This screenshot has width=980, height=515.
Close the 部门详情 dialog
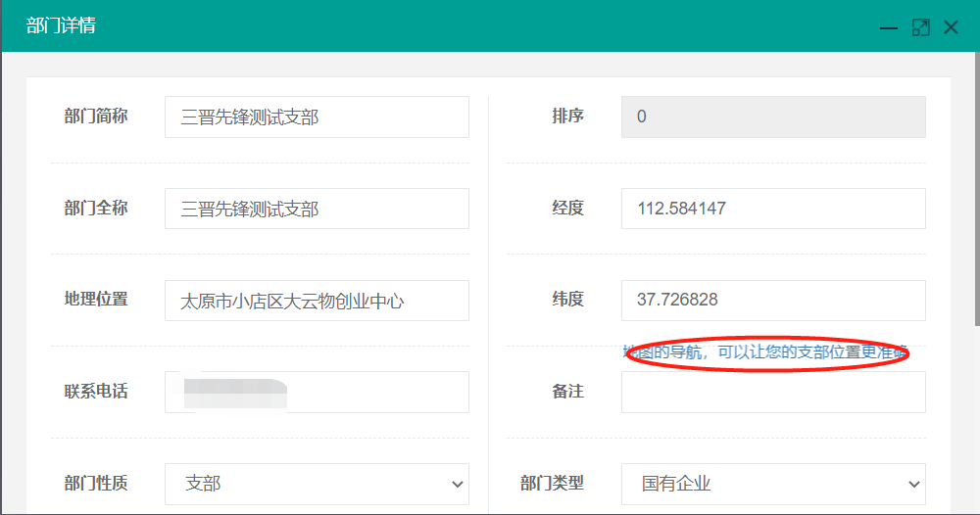coord(951,27)
